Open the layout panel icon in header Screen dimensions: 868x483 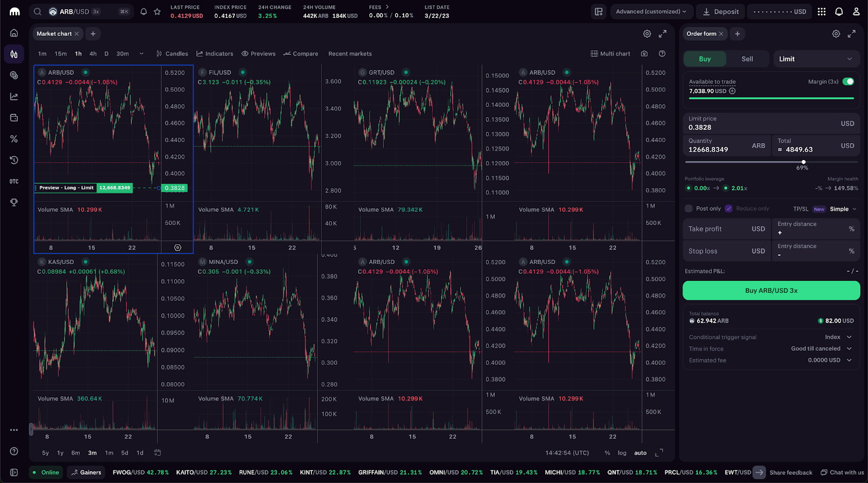(x=598, y=11)
